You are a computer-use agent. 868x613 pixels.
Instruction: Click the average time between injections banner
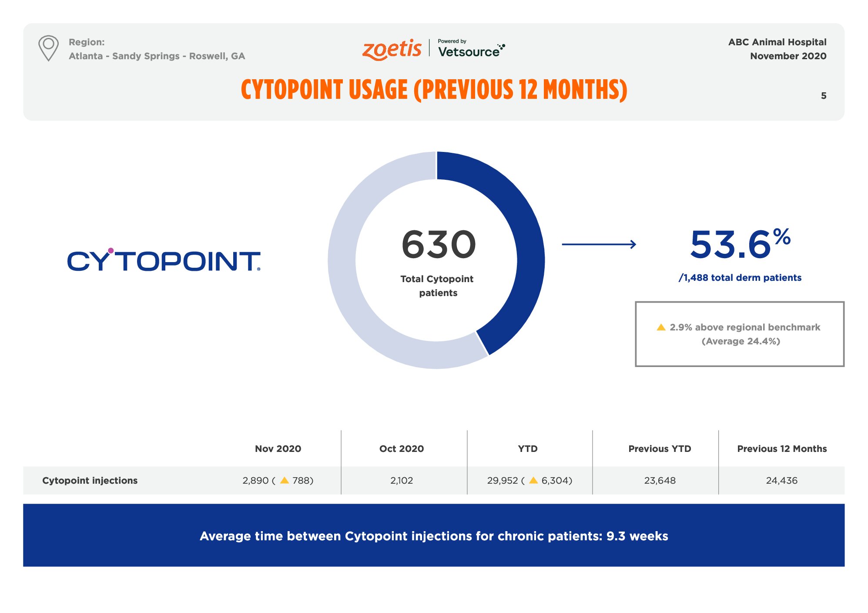(434, 536)
